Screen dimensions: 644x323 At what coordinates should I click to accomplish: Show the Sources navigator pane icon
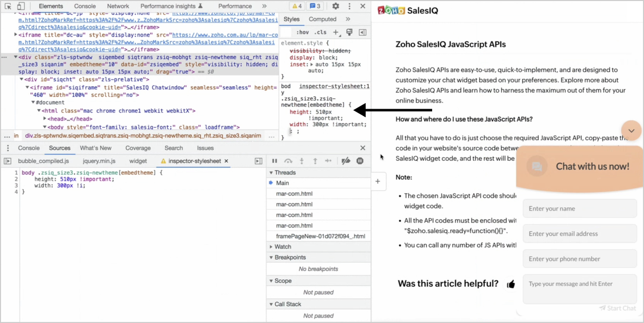point(7,161)
